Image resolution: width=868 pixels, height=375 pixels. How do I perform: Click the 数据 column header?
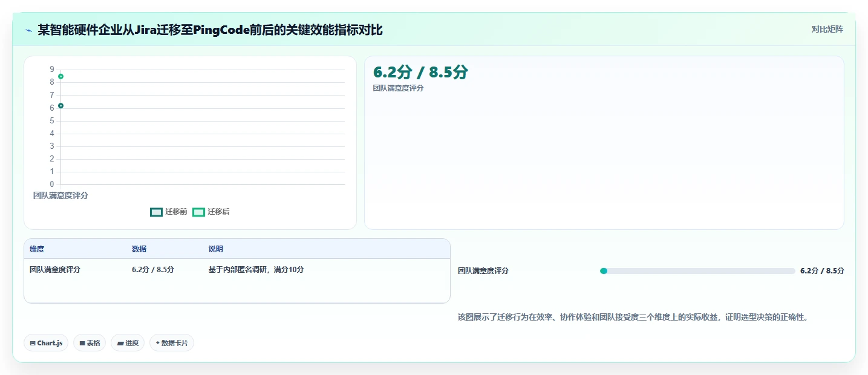(x=139, y=249)
